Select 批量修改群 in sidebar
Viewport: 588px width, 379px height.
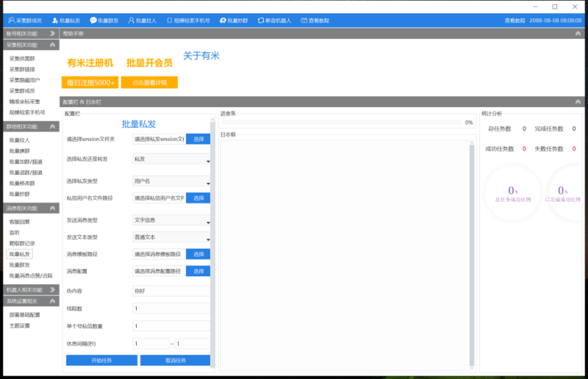click(x=22, y=184)
